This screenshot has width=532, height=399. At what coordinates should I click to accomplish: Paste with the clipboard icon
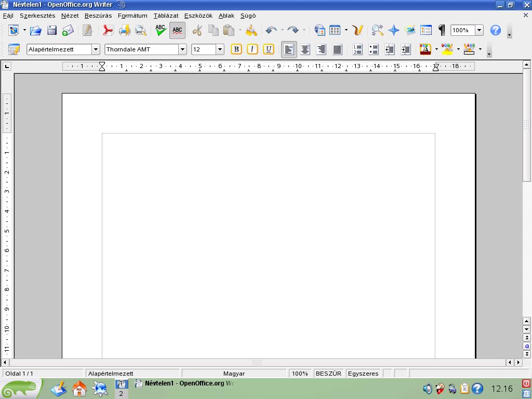click(229, 30)
